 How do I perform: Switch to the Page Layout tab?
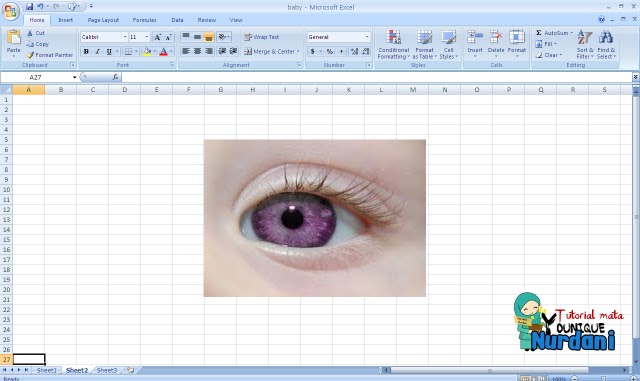click(x=103, y=20)
